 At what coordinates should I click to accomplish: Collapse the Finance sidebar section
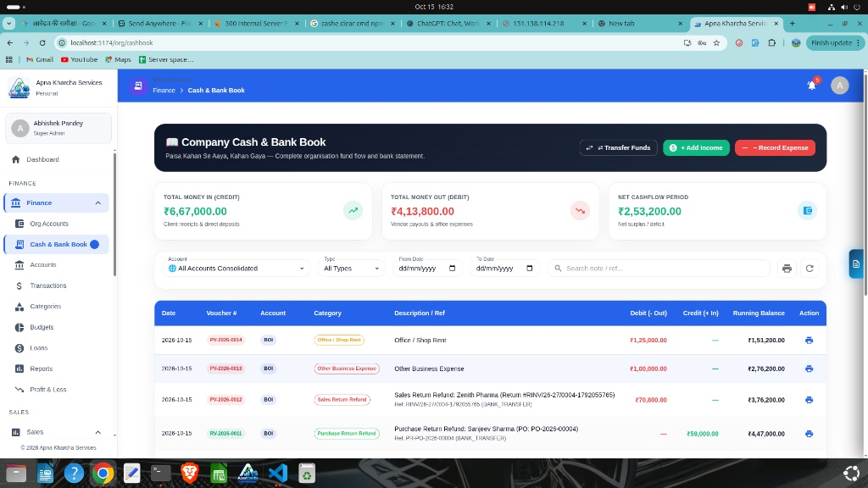[98, 203]
